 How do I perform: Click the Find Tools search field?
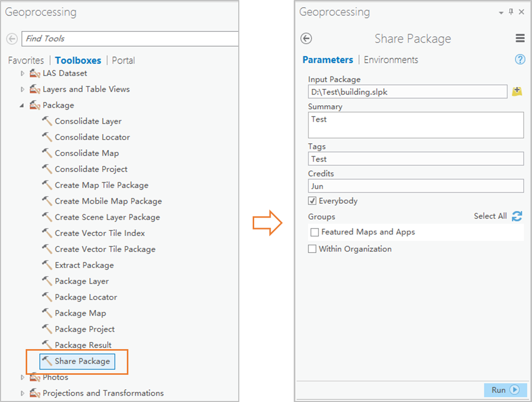tap(128, 39)
